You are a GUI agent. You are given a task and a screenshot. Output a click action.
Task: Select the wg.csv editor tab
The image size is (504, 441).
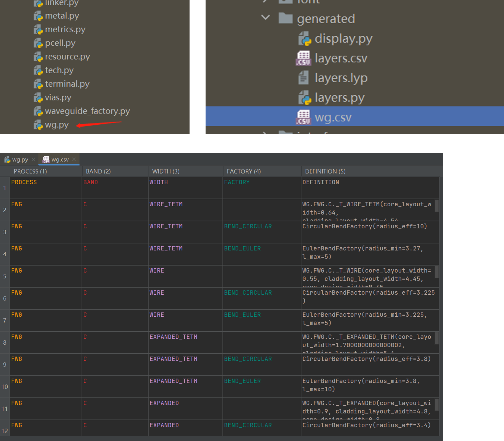click(x=56, y=160)
